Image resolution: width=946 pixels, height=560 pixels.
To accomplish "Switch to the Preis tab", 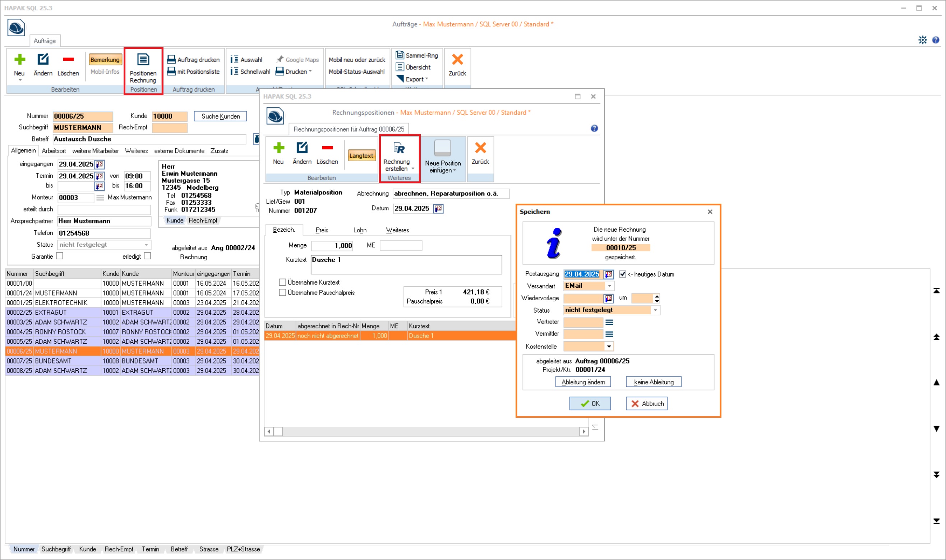I will (322, 230).
